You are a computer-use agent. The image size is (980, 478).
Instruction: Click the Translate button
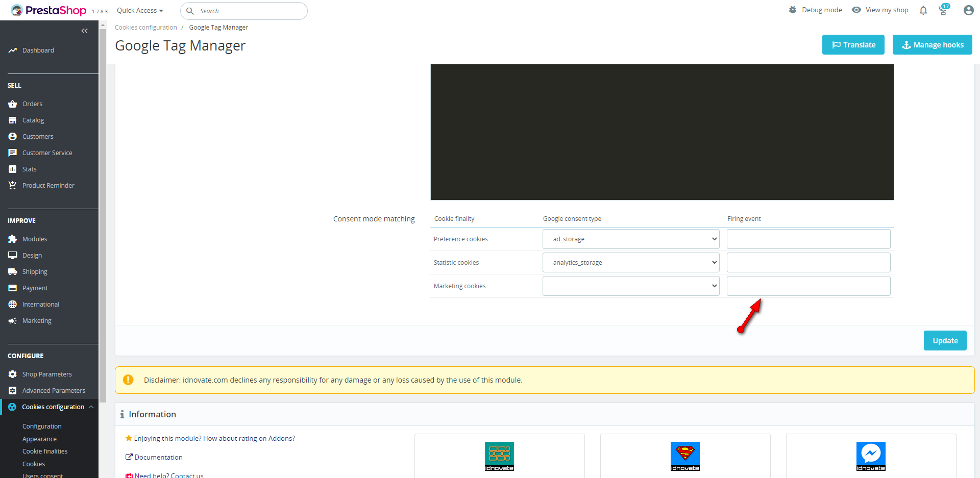click(853, 45)
